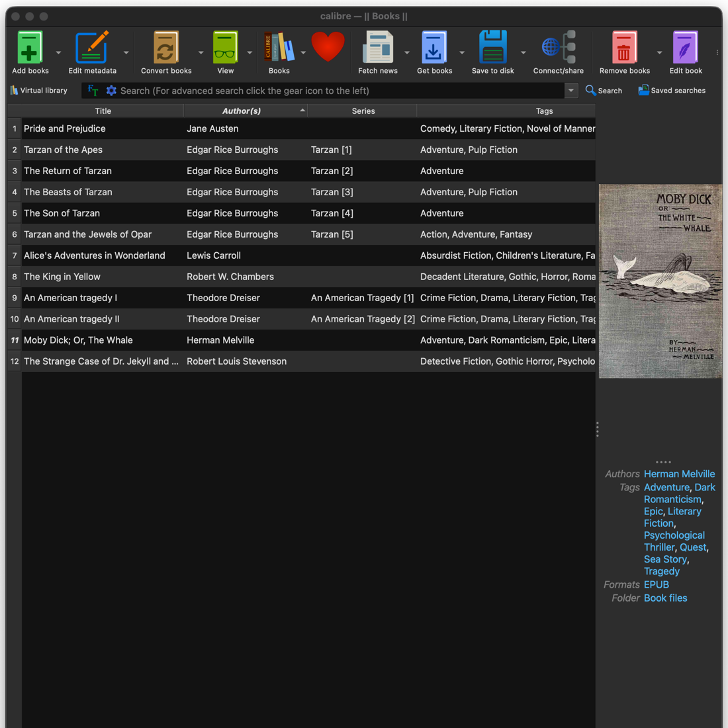Open the View book icon
The image size is (728, 728).
coord(225,48)
